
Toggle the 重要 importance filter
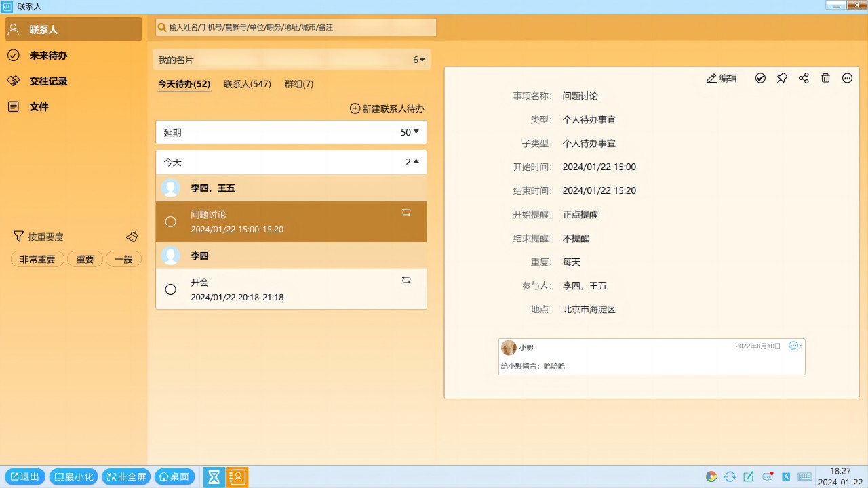pos(85,258)
